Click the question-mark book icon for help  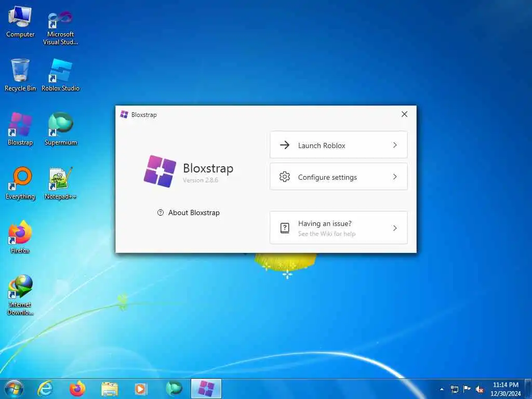(285, 228)
